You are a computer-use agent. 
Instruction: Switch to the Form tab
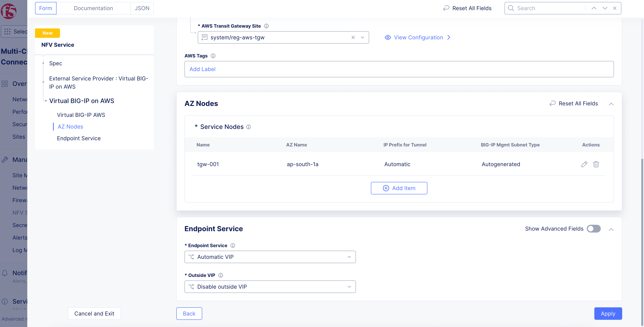point(46,8)
